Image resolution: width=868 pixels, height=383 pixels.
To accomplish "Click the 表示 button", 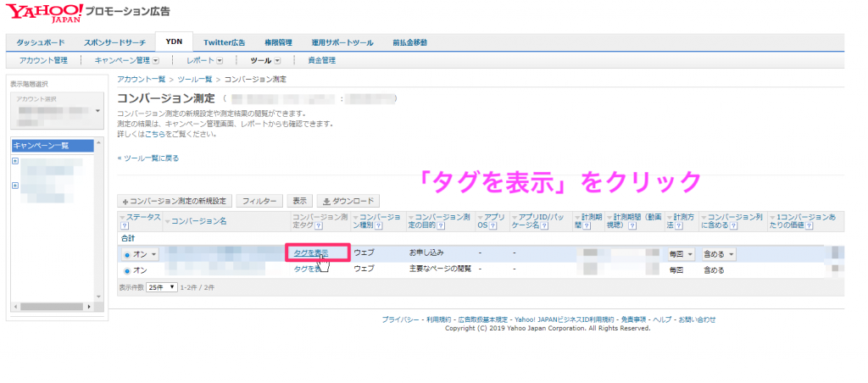I will click(299, 201).
